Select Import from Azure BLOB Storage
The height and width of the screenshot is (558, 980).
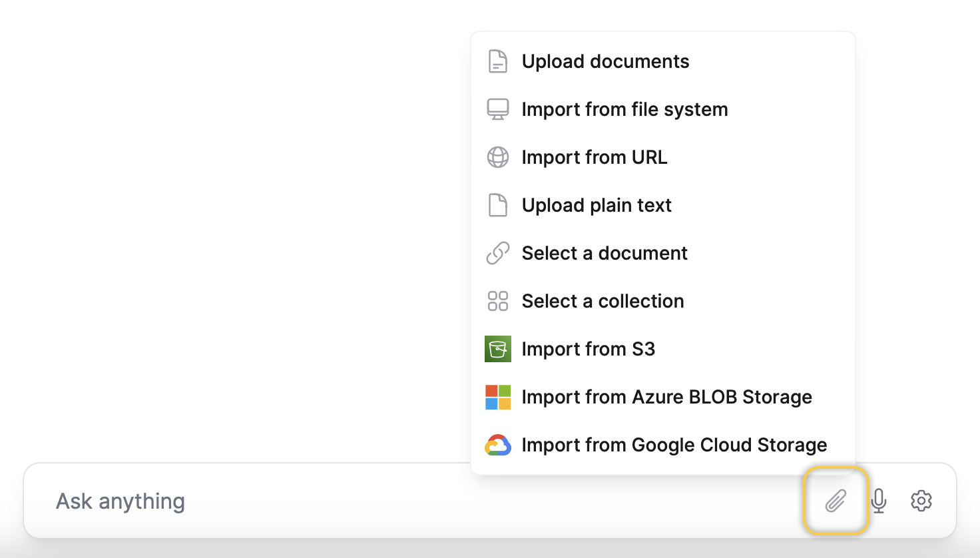click(x=663, y=397)
